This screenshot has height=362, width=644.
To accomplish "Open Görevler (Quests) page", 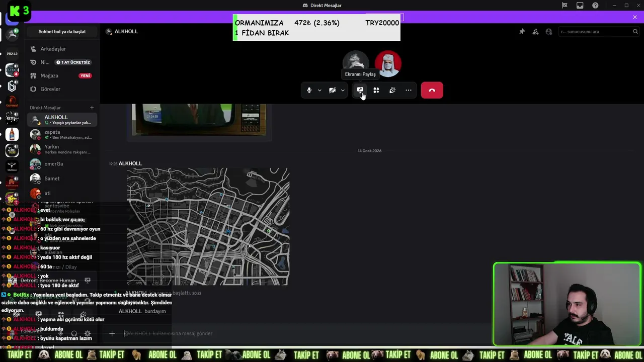I will point(62,89).
